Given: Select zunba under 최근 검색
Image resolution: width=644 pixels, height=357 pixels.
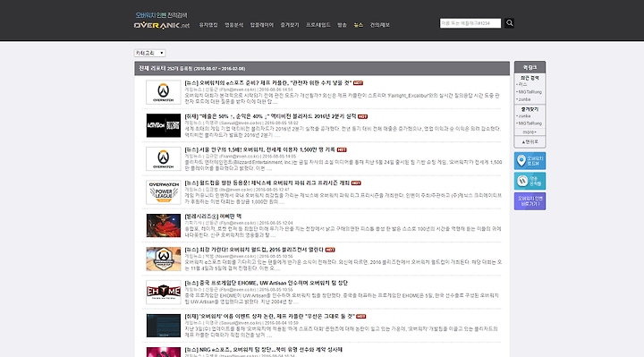Looking at the screenshot, I should click(524, 99).
